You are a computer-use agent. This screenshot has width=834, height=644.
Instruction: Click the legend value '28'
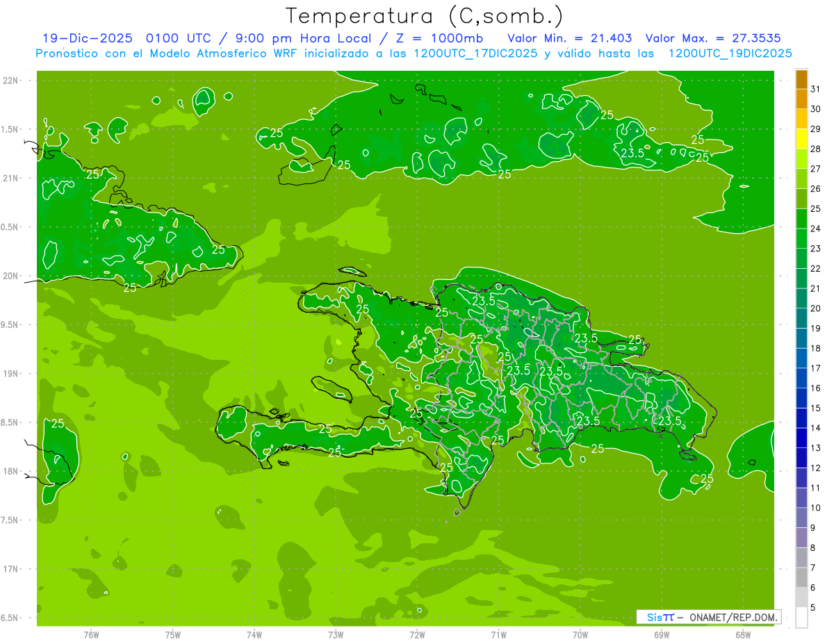coord(816,149)
